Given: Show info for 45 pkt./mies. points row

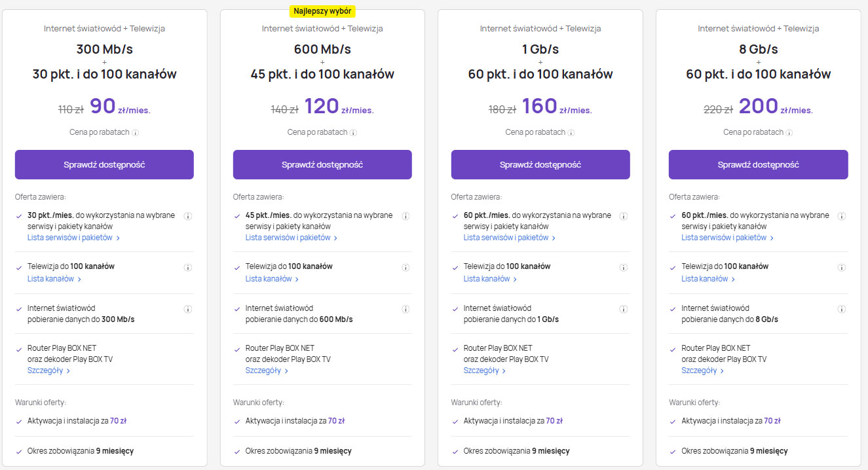Looking at the screenshot, I should 406,216.
